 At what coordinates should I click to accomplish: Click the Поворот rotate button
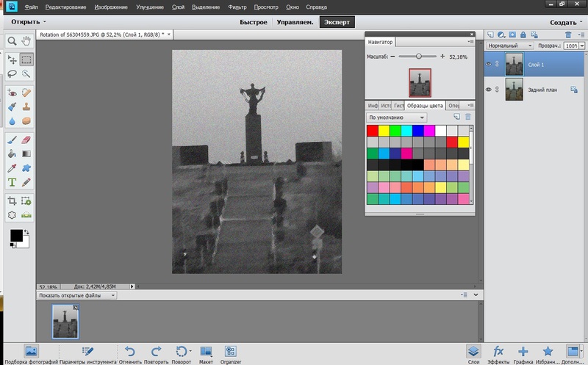point(182,354)
